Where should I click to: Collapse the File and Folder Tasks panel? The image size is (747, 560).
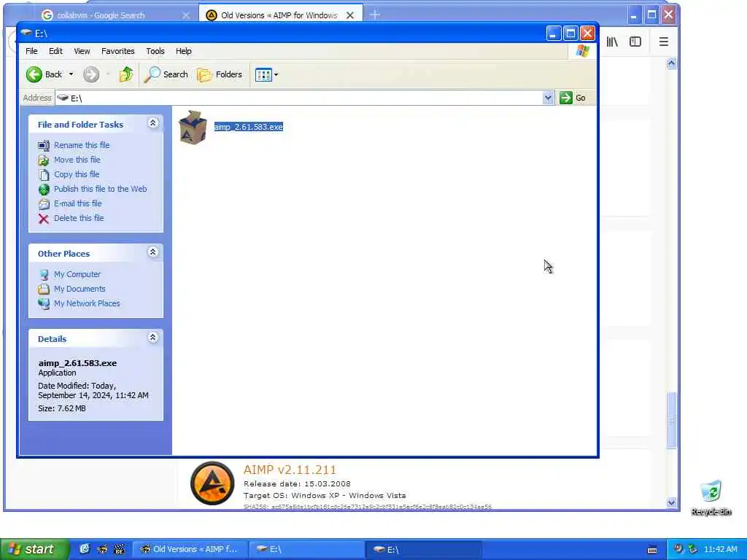[x=153, y=123]
